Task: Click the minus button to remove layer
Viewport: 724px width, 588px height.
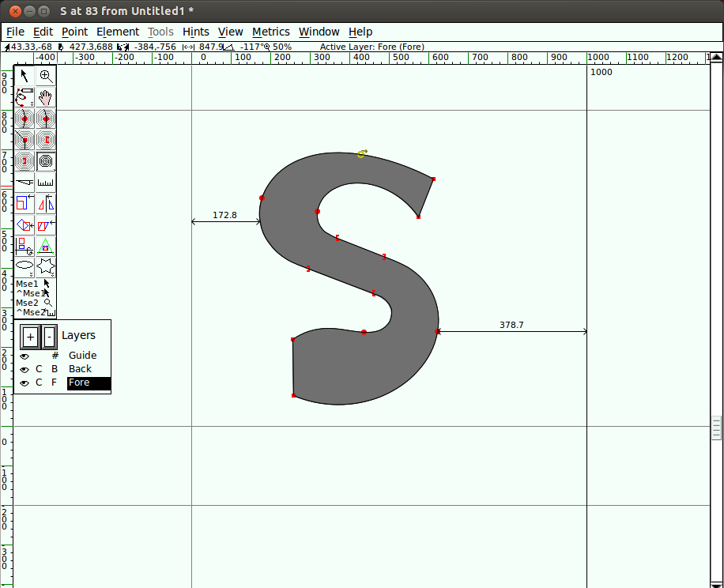Action: tap(49, 337)
